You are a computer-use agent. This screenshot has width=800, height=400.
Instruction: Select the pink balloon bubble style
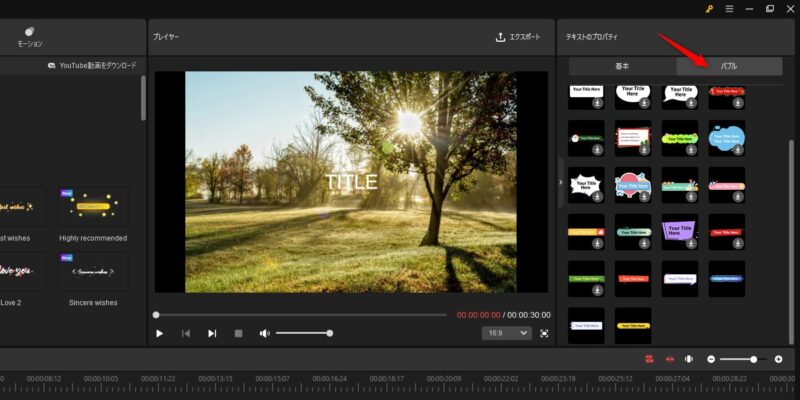(633, 185)
